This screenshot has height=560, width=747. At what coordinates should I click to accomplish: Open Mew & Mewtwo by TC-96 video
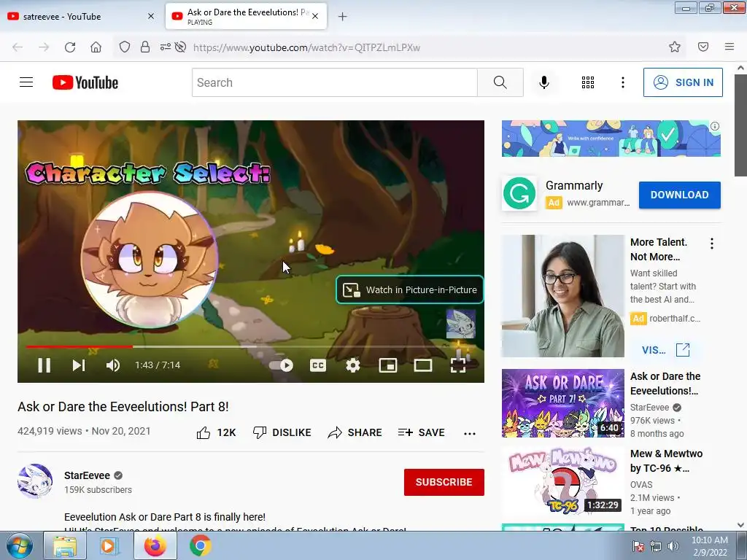click(x=562, y=480)
